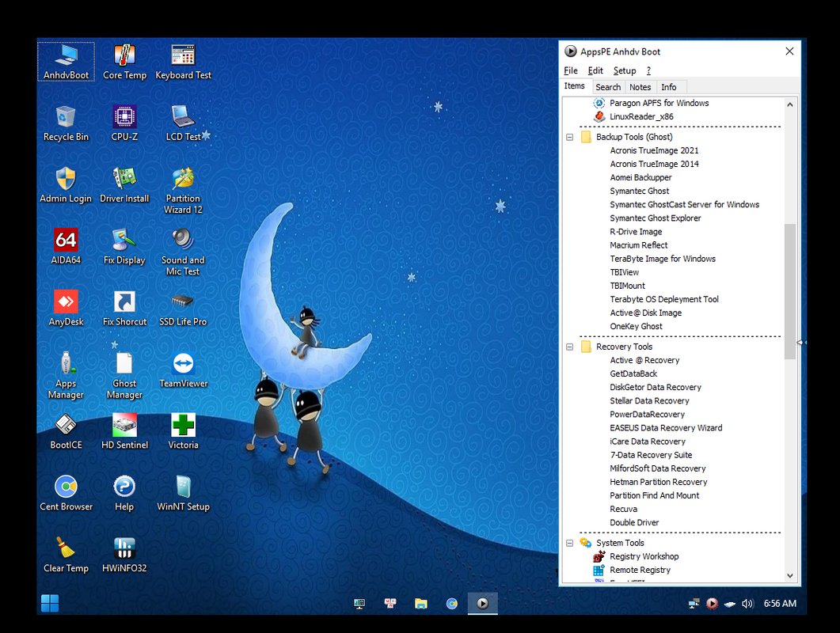Open the AnhdvBoot desktop icon
This screenshot has width=840, height=633.
(66, 62)
